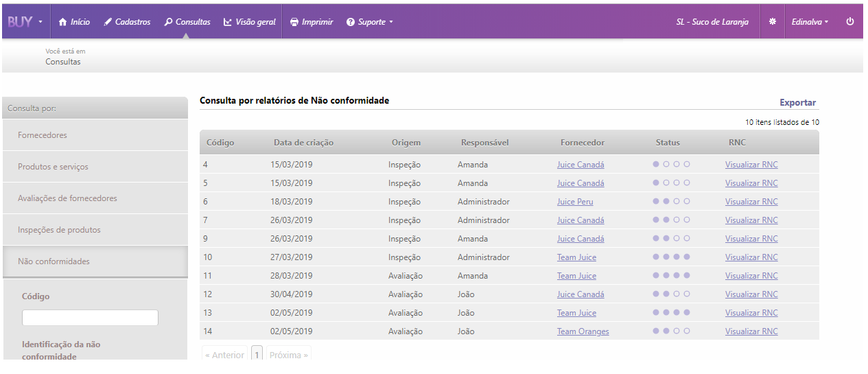The height and width of the screenshot is (374, 868).
Task: Open Team Juice supplier in row 10
Action: [576, 257]
